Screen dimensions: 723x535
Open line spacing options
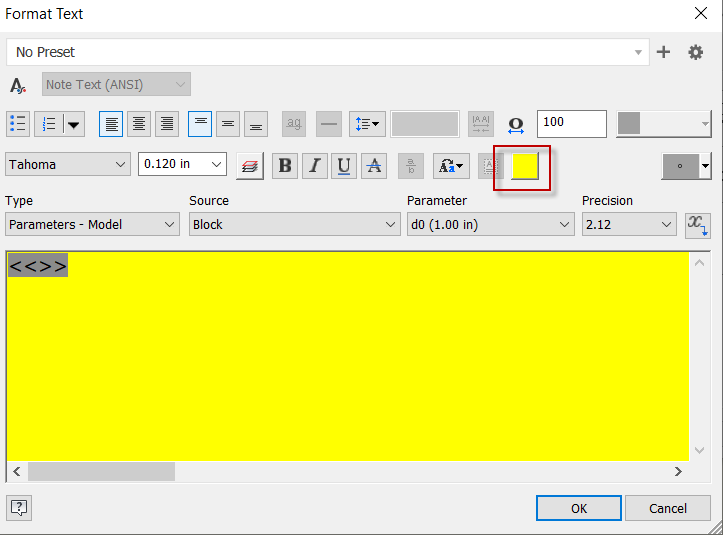[367, 124]
